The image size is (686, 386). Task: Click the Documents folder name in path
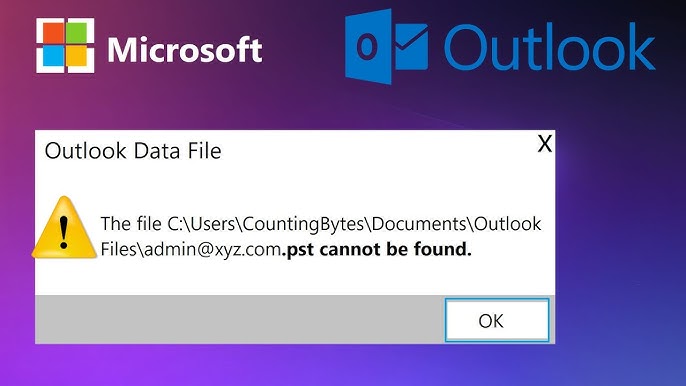tap(419, 224)
